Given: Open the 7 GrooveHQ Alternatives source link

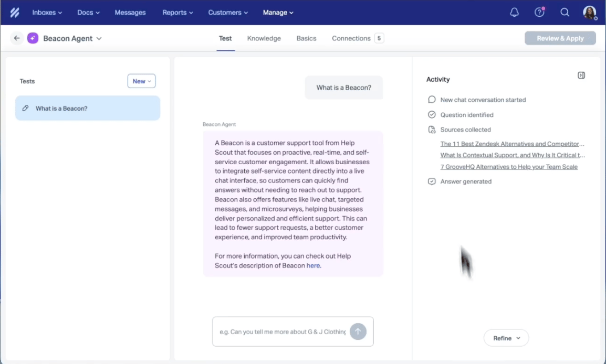Looking at the screenshot, I should 509,167.
